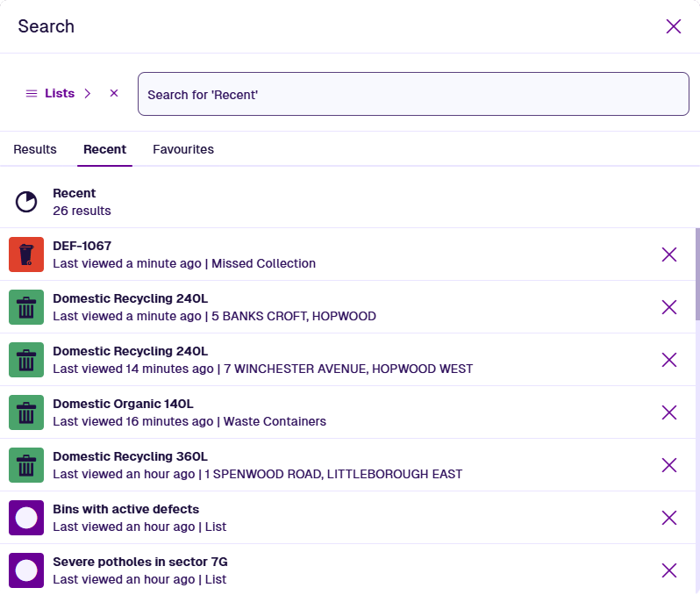Click the purple icon for Severe potholes list

26,570
